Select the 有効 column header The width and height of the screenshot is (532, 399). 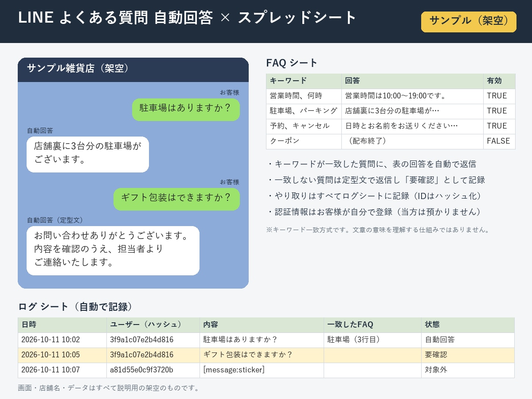tap(499, 81)
